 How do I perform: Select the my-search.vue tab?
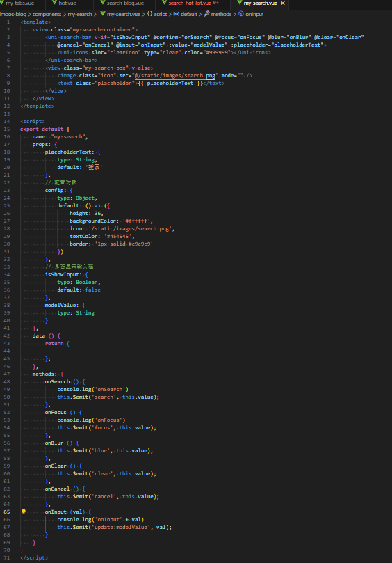click(x=261, y=3)
